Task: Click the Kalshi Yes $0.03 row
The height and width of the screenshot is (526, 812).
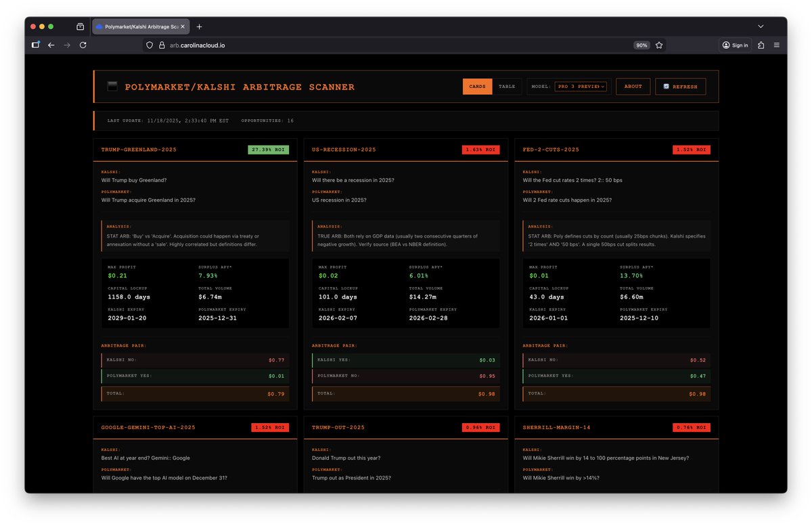Action: point(406,360)
